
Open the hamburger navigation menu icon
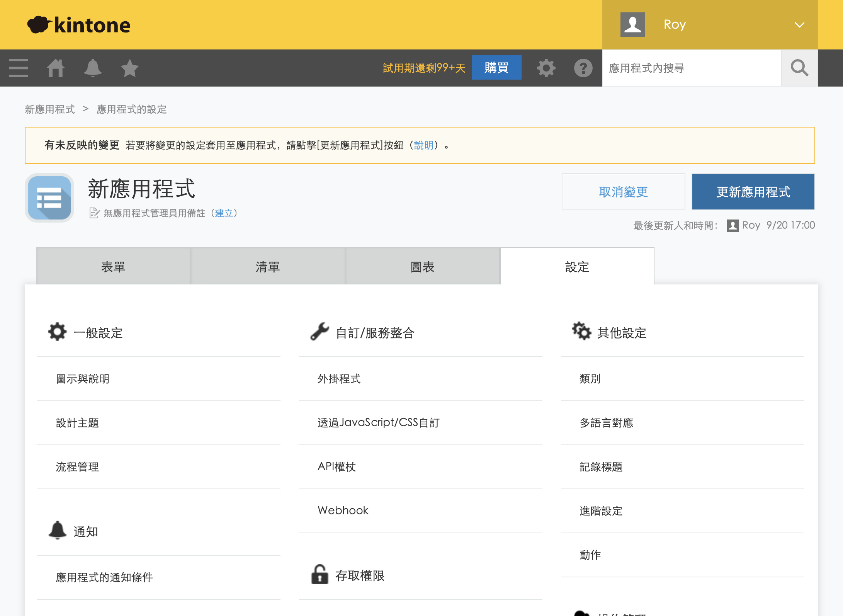19,68
